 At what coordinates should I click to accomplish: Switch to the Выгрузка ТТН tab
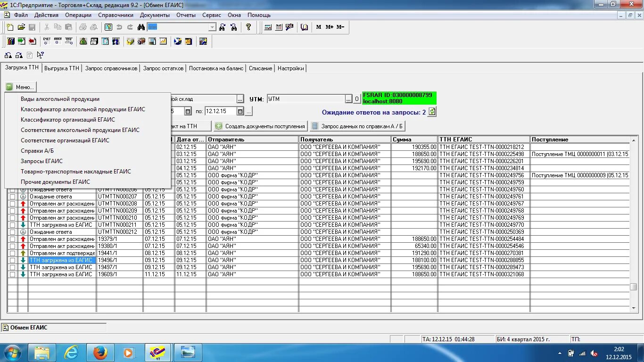(x=62, y=68)
